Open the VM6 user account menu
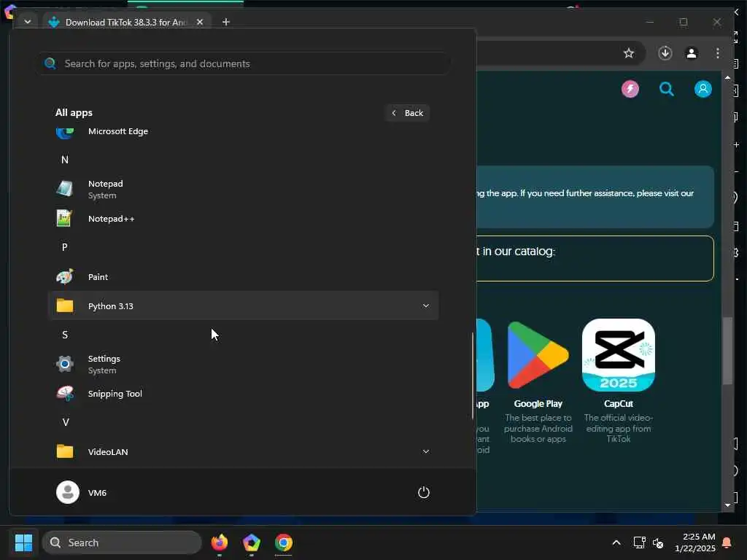Image resolution: width=747 pixels, height=560 pixels. pyautogui.click(x=82, y=492)
